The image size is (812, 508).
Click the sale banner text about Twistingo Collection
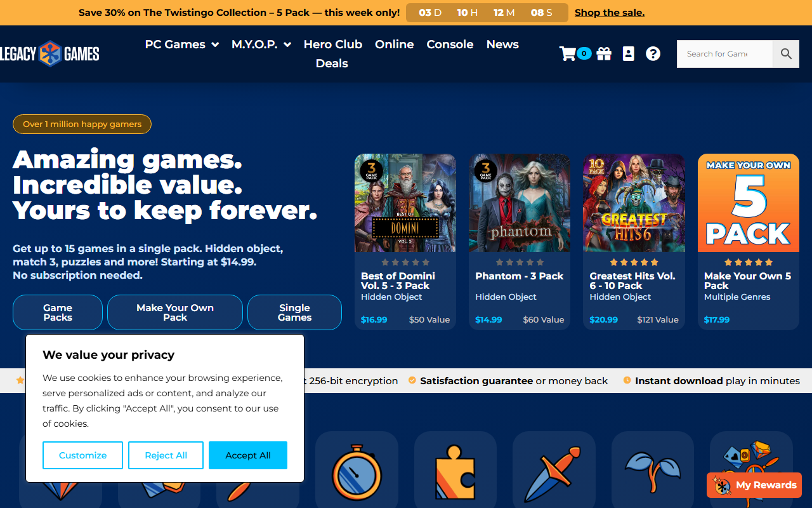click(239, 13)
